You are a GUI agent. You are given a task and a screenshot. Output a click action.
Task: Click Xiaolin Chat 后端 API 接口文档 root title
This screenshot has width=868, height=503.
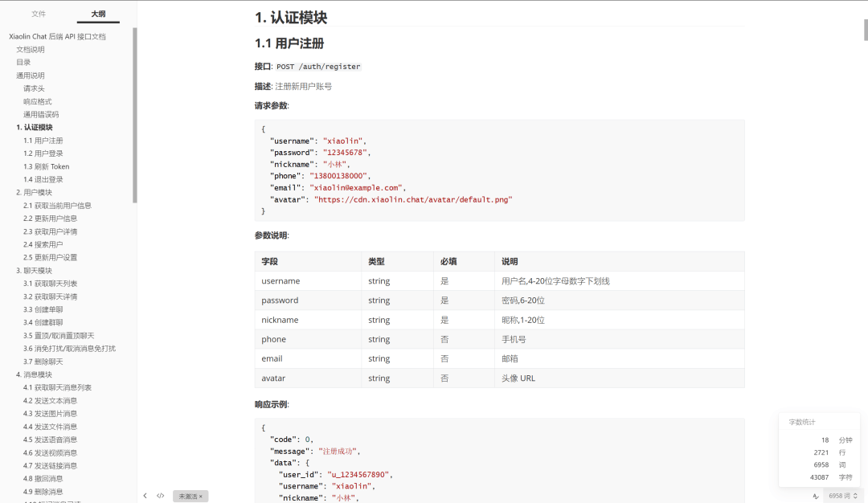pos(57,36)
